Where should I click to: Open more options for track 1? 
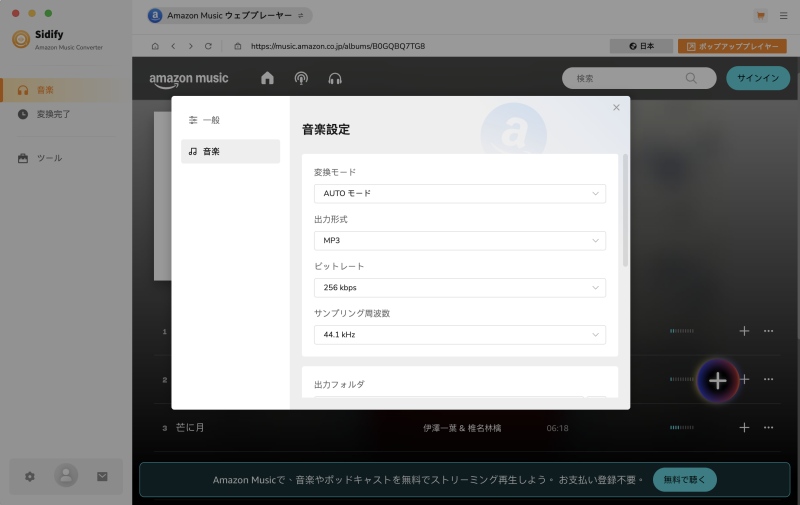(x=768, y=331)
